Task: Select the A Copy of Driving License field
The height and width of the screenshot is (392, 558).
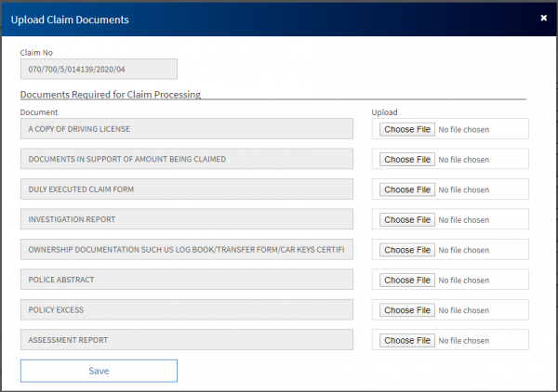Action: coord(187,129)
